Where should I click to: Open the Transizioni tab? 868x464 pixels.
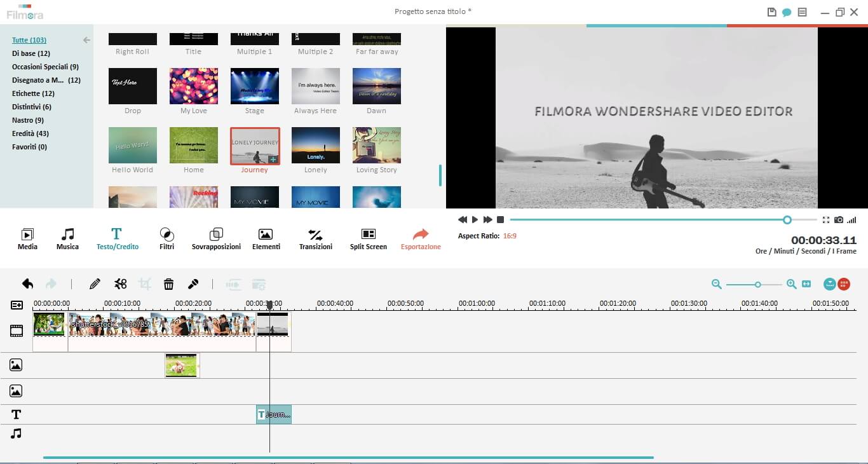tap(315, 239)
